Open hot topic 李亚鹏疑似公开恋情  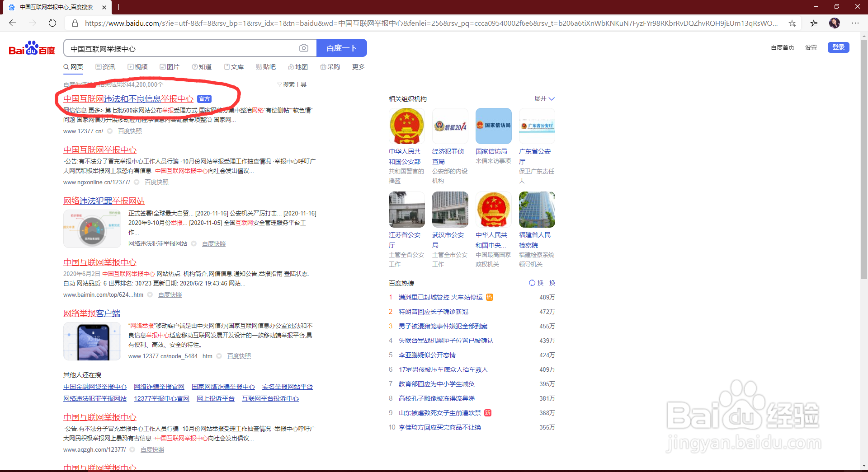(427, 355)
